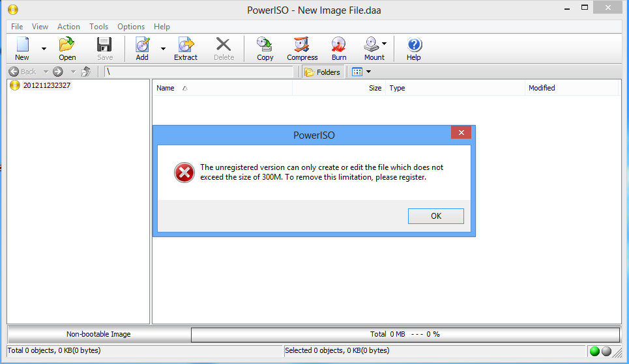Open the Help menu

162,27
